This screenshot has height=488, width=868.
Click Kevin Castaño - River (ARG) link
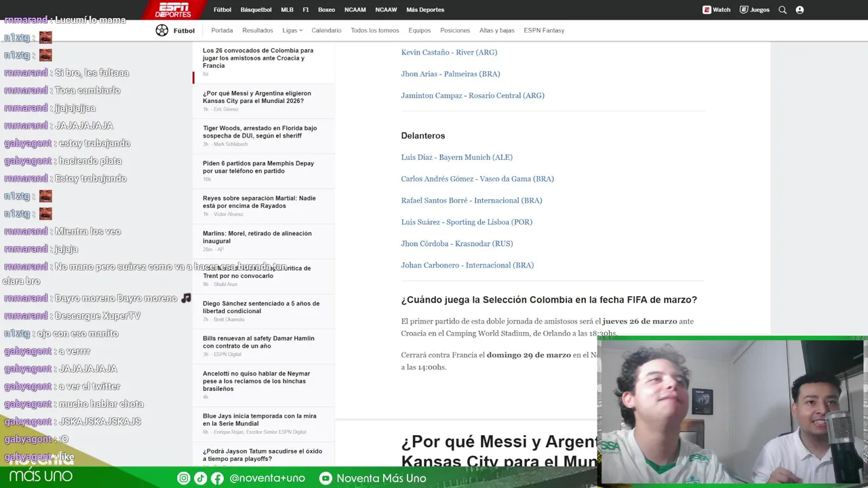pyautogui.click(x=449, y=52)
